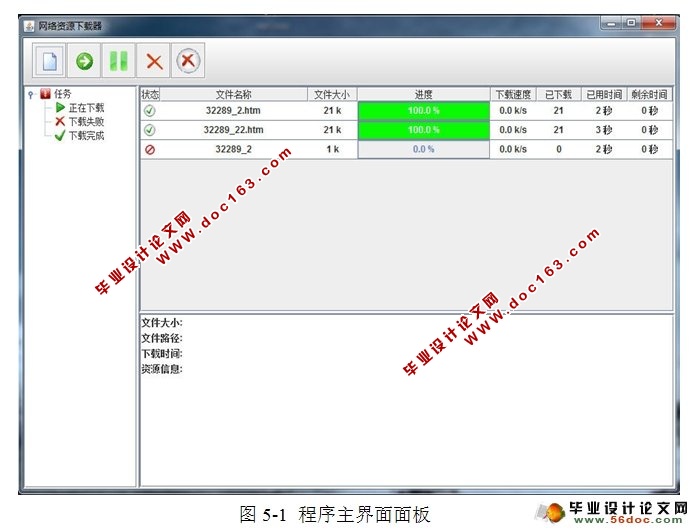
Task: Select the file name 32289_22.htm
Action: coord(233,129)
